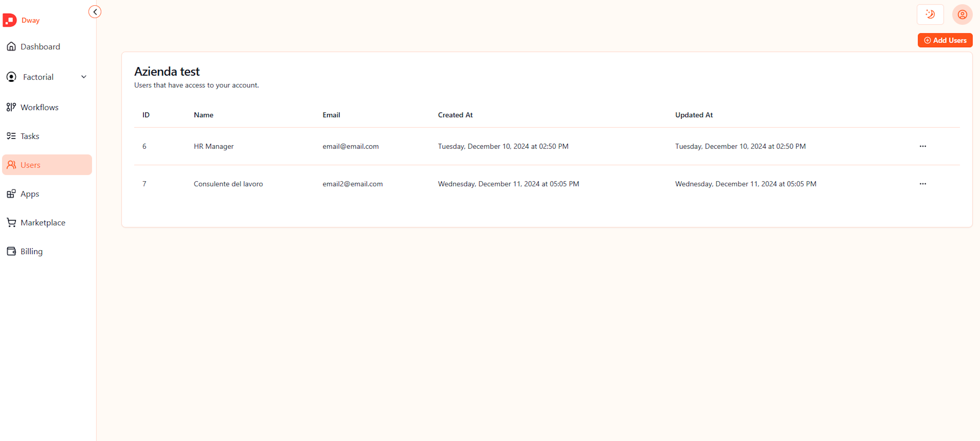
Task: Click the Updated At column header
Action: (x=694, y=115)
